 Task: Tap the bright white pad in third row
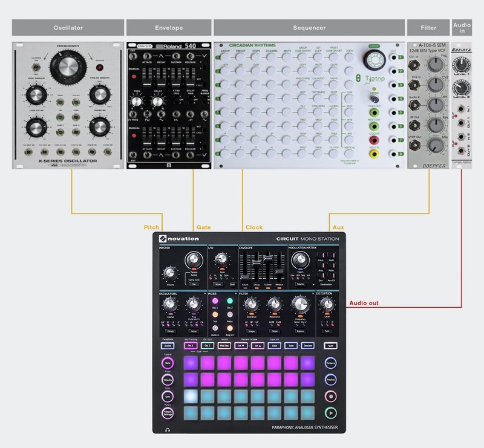click(x=192, y=396)
